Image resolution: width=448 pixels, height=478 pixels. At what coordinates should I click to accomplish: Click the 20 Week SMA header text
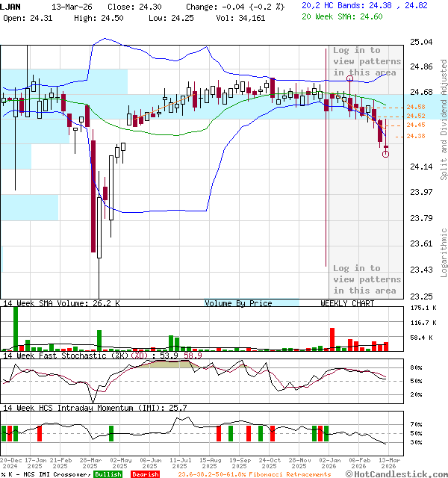tap(342, 16)
